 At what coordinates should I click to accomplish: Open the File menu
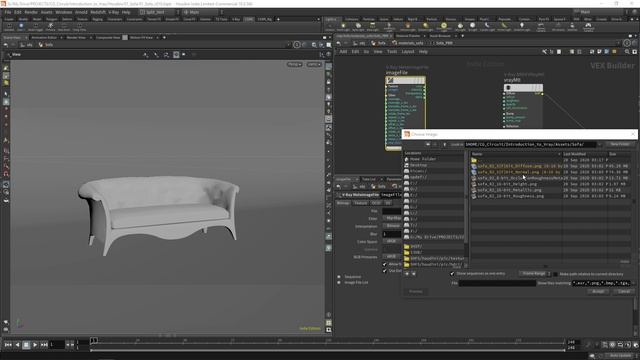pos(8,12)
